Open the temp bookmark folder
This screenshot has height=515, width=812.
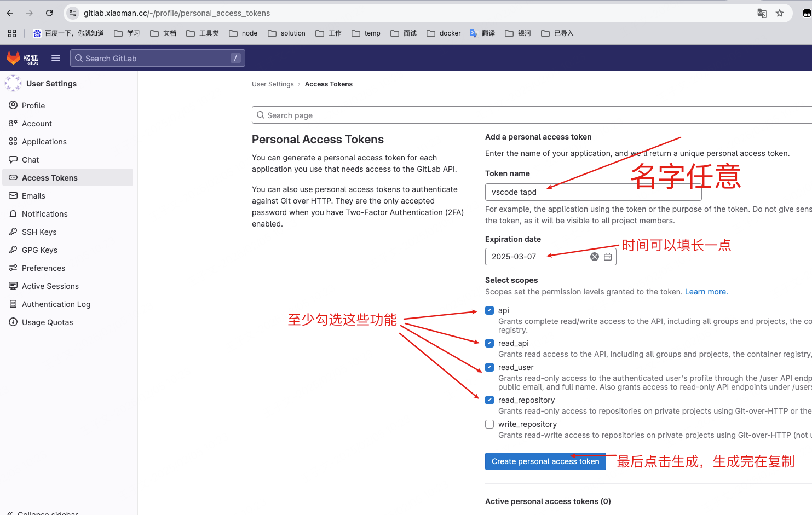coord(366,33)
